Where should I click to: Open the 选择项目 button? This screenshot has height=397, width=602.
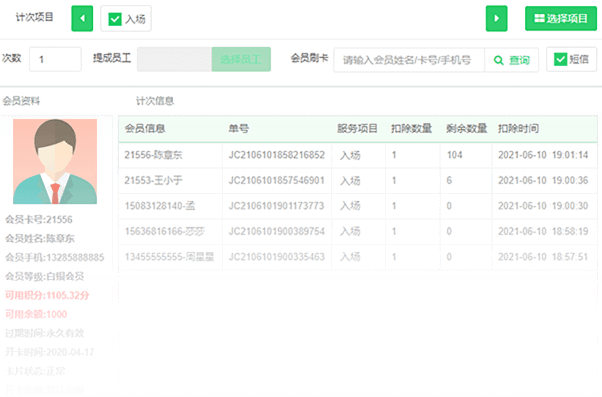pos(561,18)
